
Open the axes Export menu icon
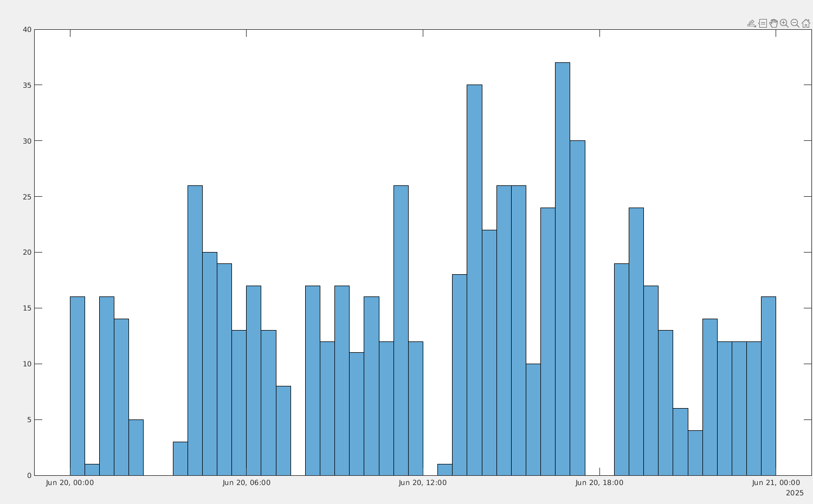pyautogui.click(x=752, y=23)
